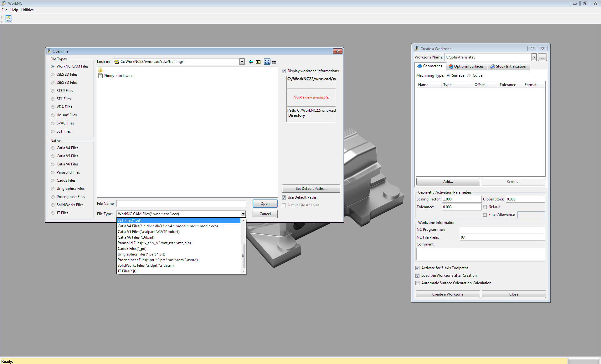Click the File Type combo box arrow
Screen dimensions: 601x364
pyautogui.click(x=243, y=214)
